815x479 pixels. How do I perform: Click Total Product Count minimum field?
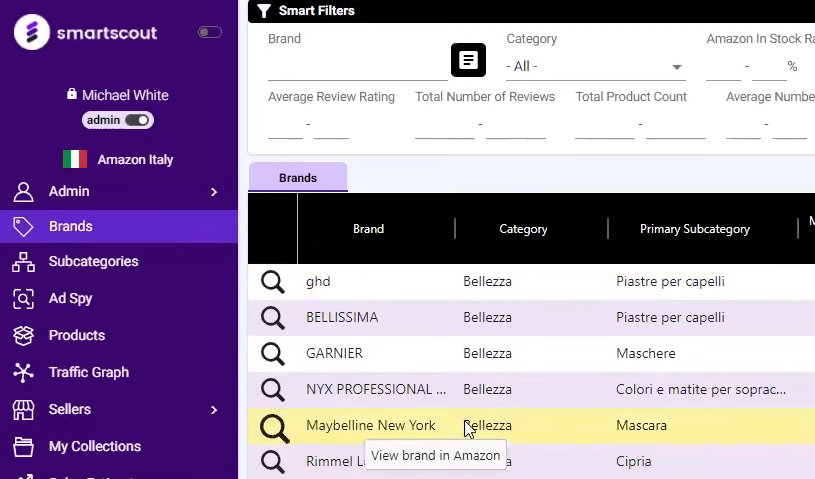(x=605, y=126)
